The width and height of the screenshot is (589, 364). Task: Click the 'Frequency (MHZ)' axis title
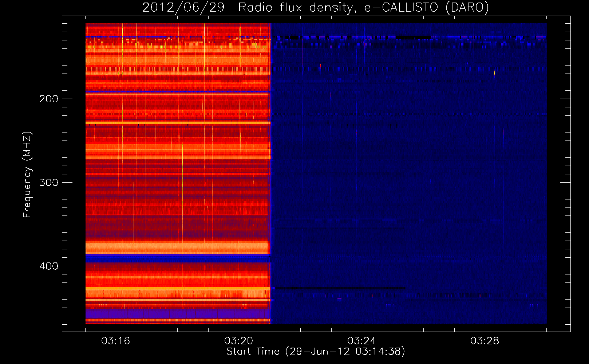[x=27, y=175]
